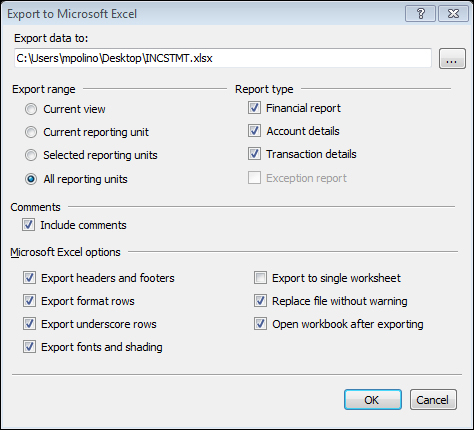Uncheck Export headers and footers
Image resolution: width=474 pixels, height=430 pixels.
pos(29,278)
